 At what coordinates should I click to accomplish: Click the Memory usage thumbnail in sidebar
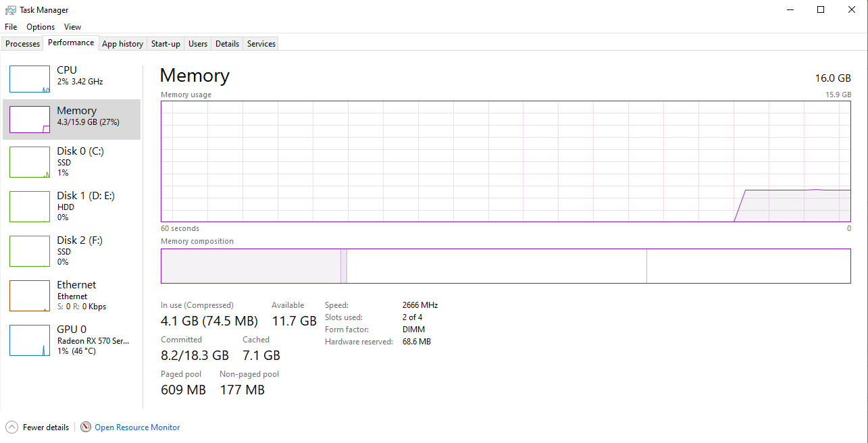coord(30,120)
